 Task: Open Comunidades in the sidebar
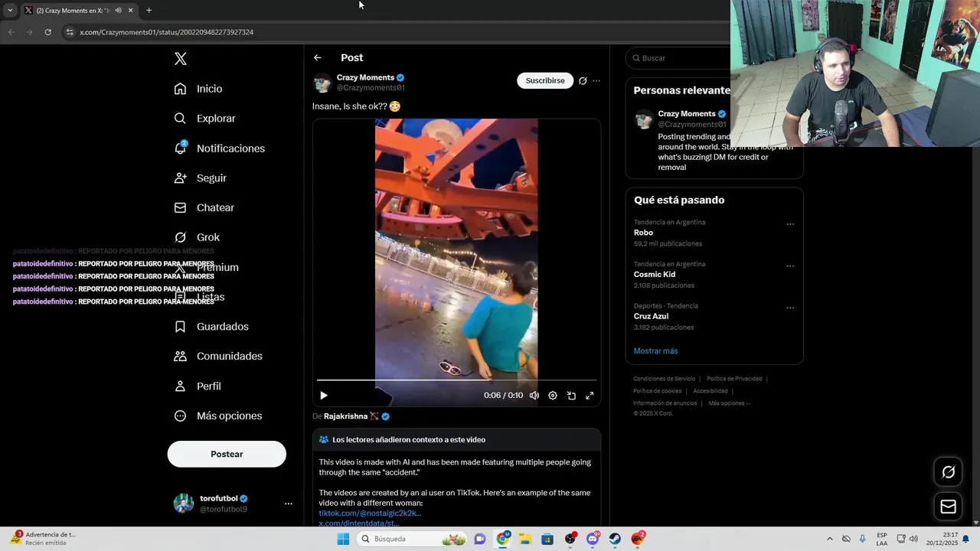coord(218,356)
